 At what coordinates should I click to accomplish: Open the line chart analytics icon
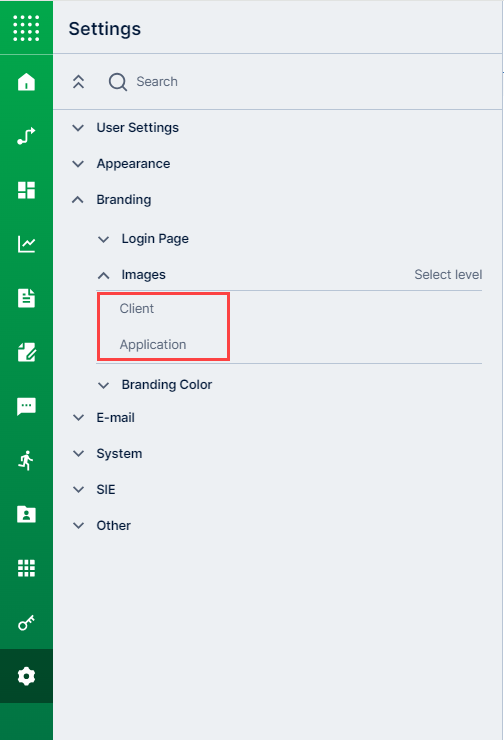tap(26, 244)
